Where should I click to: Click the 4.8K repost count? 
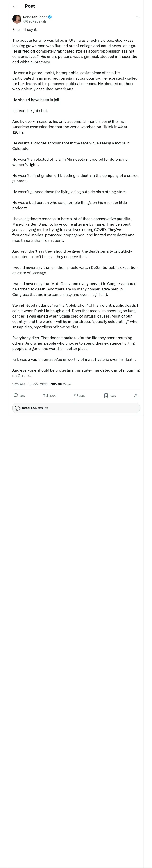(x=52, y=396)
